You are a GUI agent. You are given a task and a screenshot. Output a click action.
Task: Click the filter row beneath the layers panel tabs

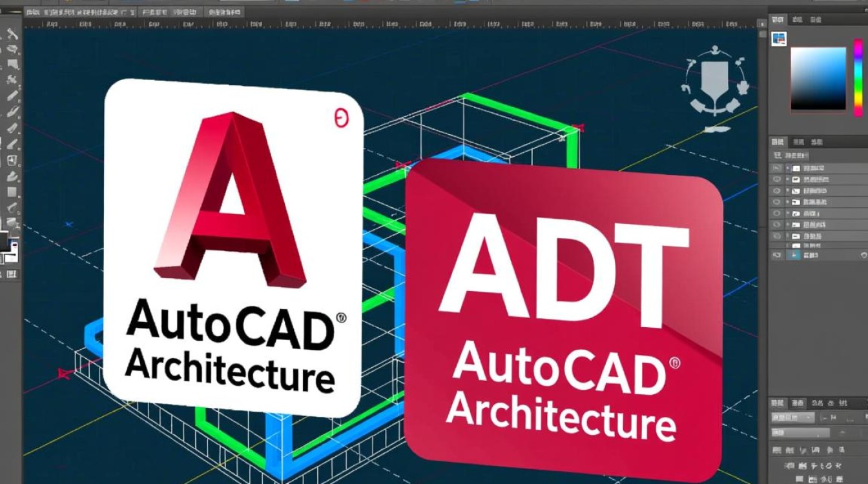790,156
